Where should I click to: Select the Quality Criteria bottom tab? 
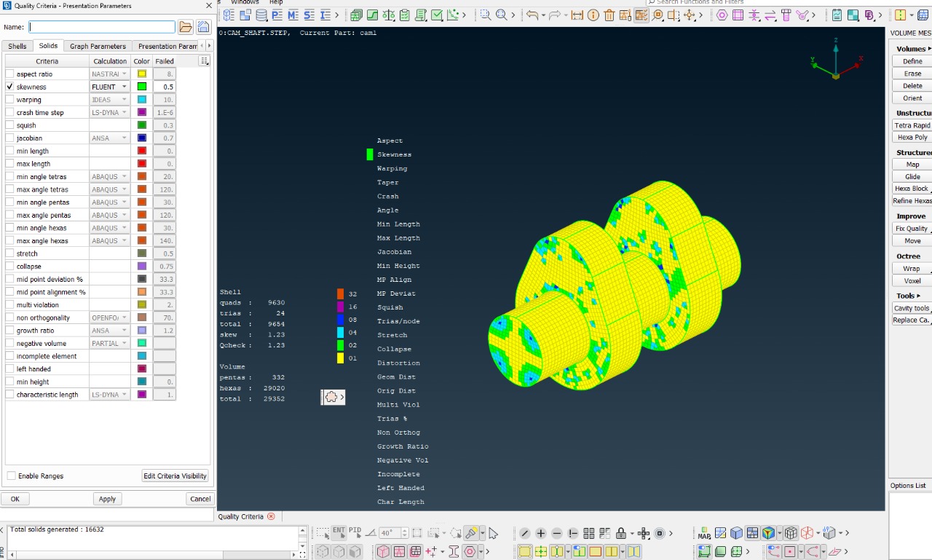(241, 516)
